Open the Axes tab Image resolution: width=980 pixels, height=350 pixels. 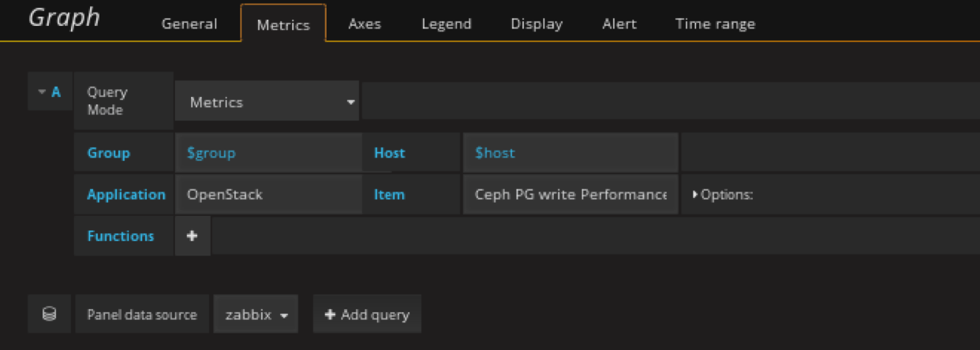365,24
